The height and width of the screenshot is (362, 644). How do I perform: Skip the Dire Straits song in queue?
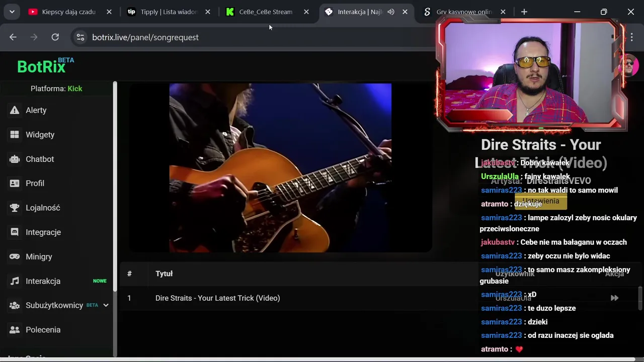614,298
